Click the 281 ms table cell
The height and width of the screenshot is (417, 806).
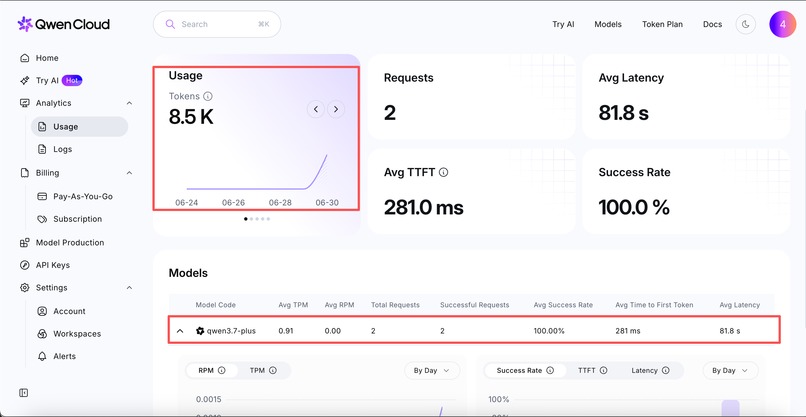click(628, 331)
